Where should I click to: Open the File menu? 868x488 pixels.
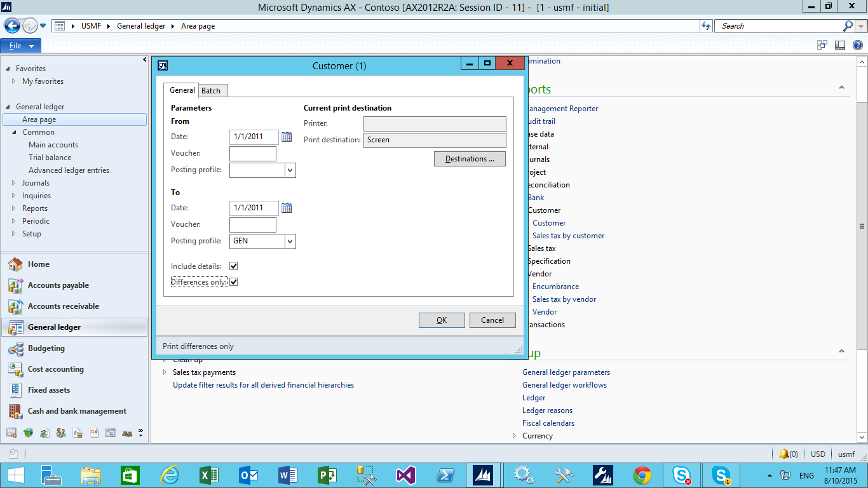tap(21, 46)
